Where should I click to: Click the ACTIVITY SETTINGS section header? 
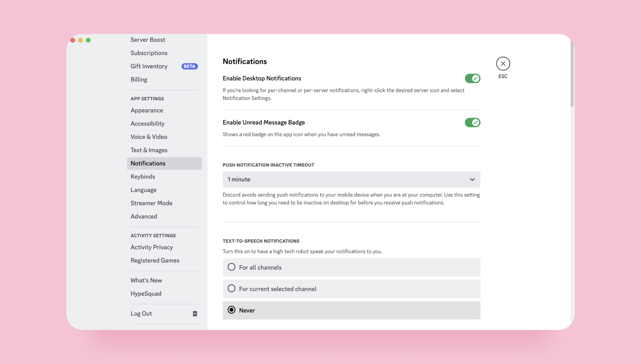click(x=153, y=235)
